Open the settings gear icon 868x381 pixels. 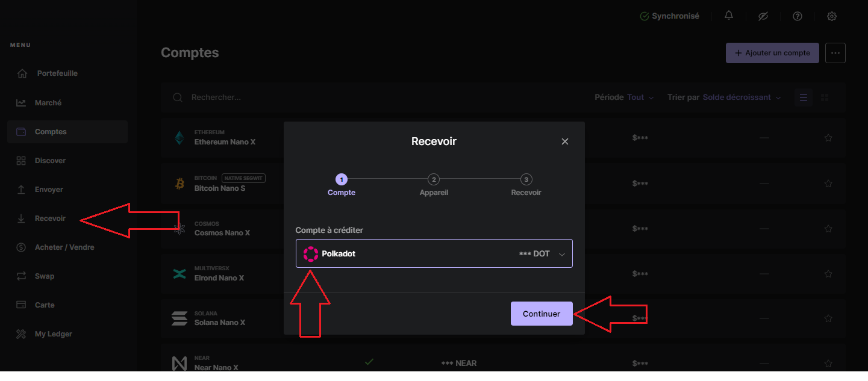[832, 16]
